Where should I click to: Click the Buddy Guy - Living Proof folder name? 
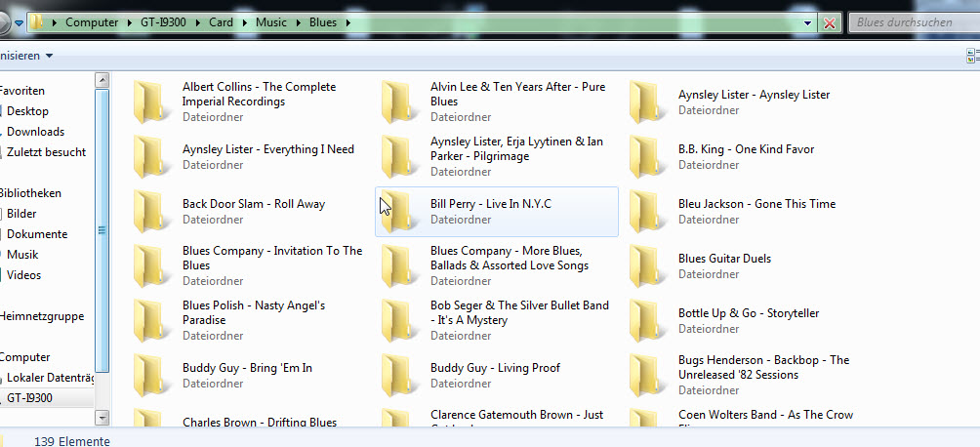click(x=495, y=368)
